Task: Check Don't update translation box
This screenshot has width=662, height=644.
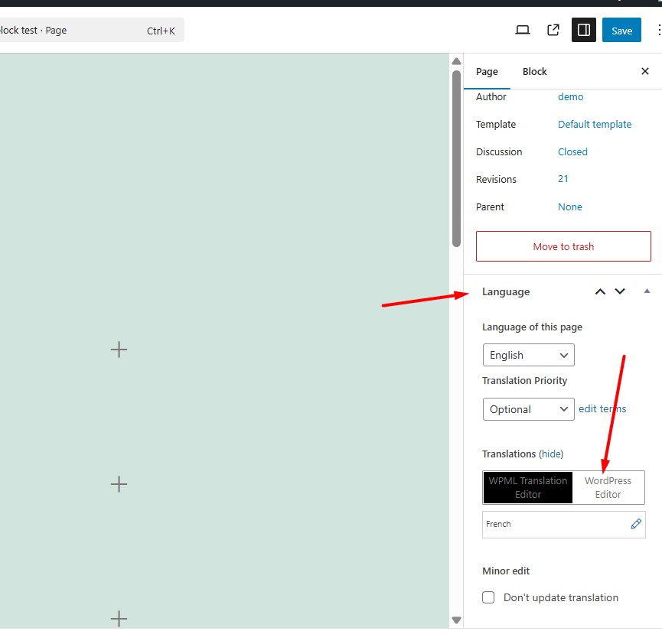Action: (488, 597)
